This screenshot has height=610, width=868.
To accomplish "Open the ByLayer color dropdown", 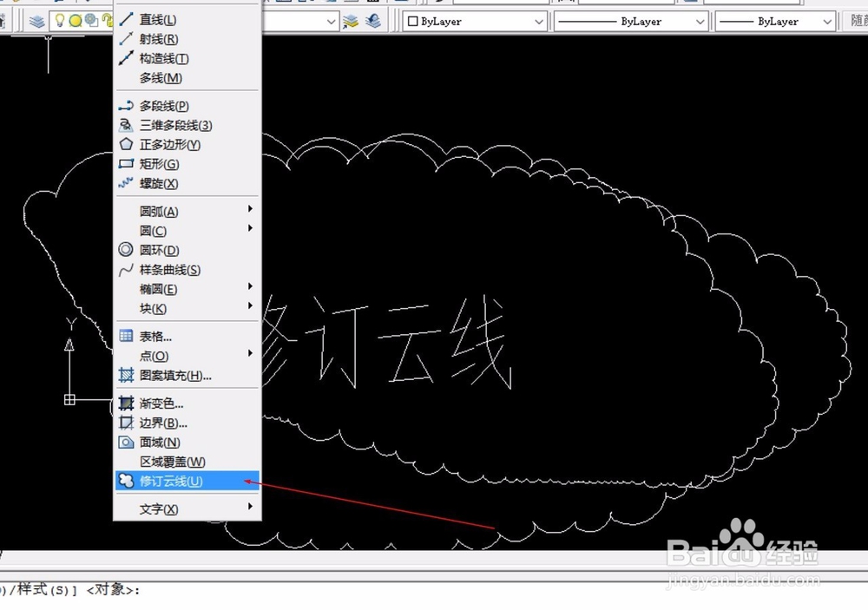I will [x=475, y=22].
